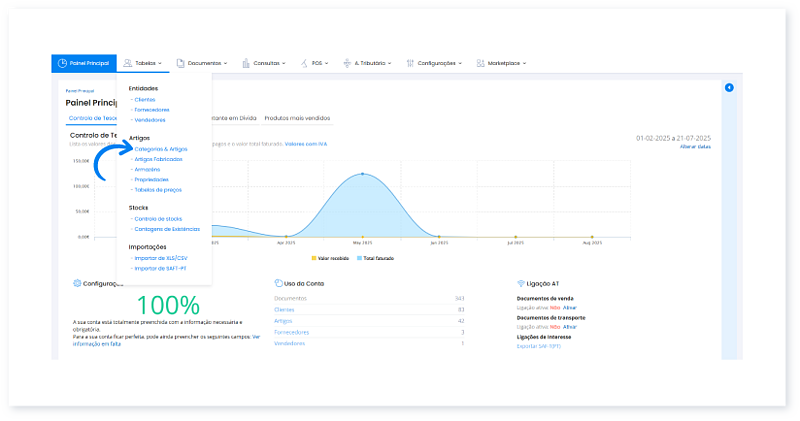The width and height of the screenshot is (800, 421).
Task: Open the Valores com IVA link
Action: click(x=306, y=143)
